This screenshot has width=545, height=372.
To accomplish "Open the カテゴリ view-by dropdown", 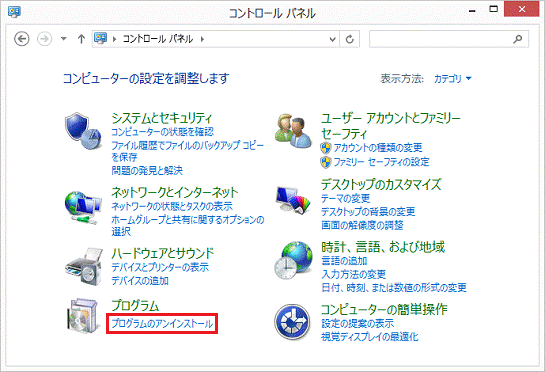I will click(x=453, y=79).
